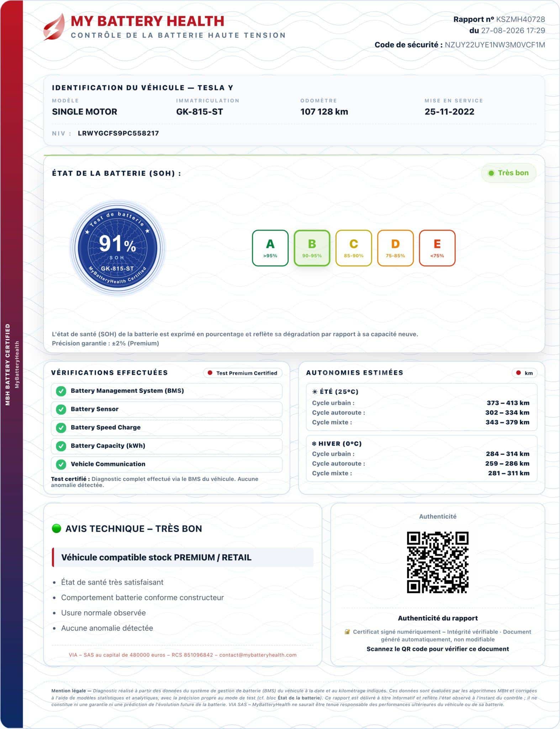Click the bullet Comportement batterie conforme constructeur
The image size is (560, 729).
(x=142, y=598)
